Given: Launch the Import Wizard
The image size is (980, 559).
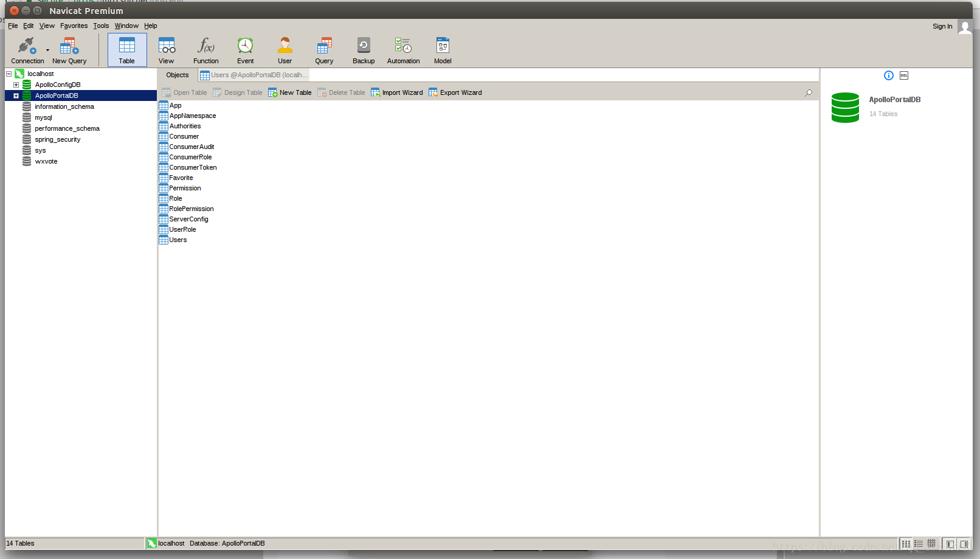Looking at the screenshot, I should click(397, 92).
